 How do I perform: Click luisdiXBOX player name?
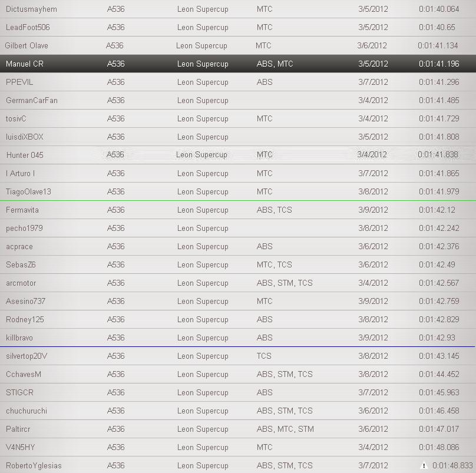click(25, 137)
